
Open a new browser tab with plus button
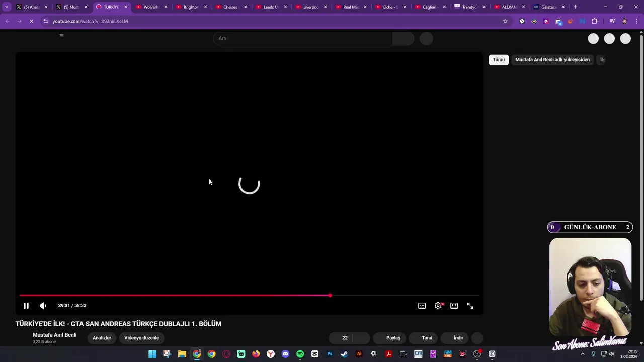pyautogui.click(x=575, y=7)
